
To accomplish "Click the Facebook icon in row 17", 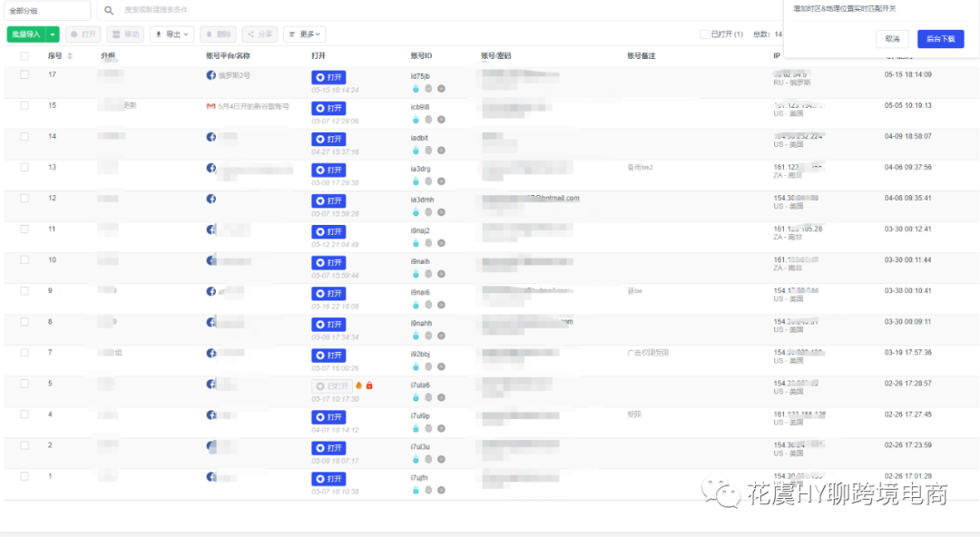I will 211,75.
